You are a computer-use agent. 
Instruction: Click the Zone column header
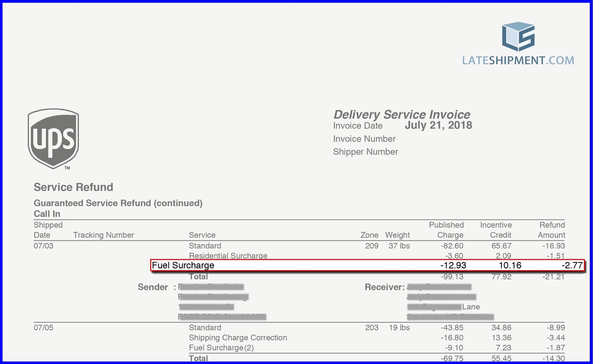click(x=369, y=235)
